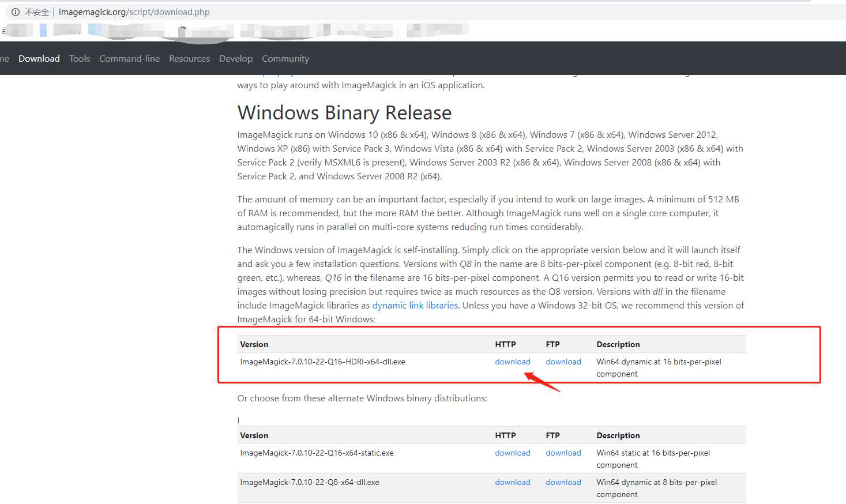Click HTTP download for Q8-x64-dll.exe

(513, 483)
